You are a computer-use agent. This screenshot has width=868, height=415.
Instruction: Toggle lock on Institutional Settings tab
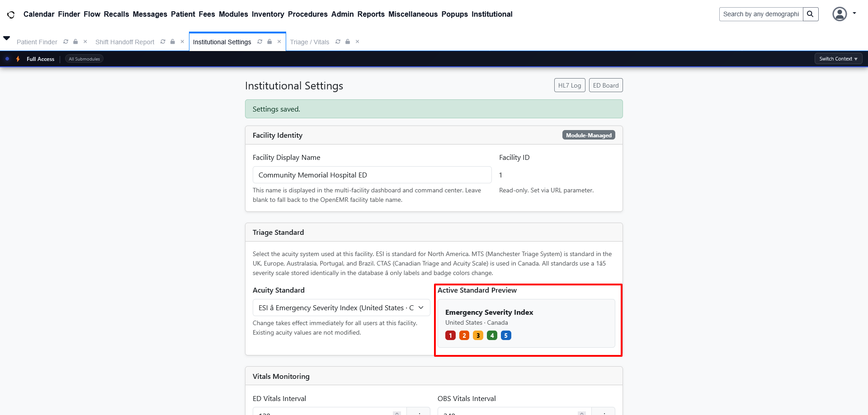pyautogui.click(x=269, y=42)
